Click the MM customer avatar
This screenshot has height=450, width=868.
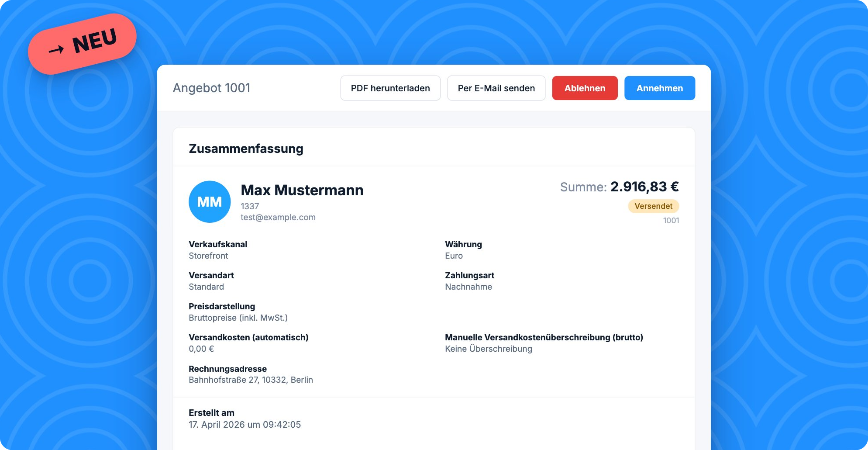pyautogui.click(x=210, y=202)
